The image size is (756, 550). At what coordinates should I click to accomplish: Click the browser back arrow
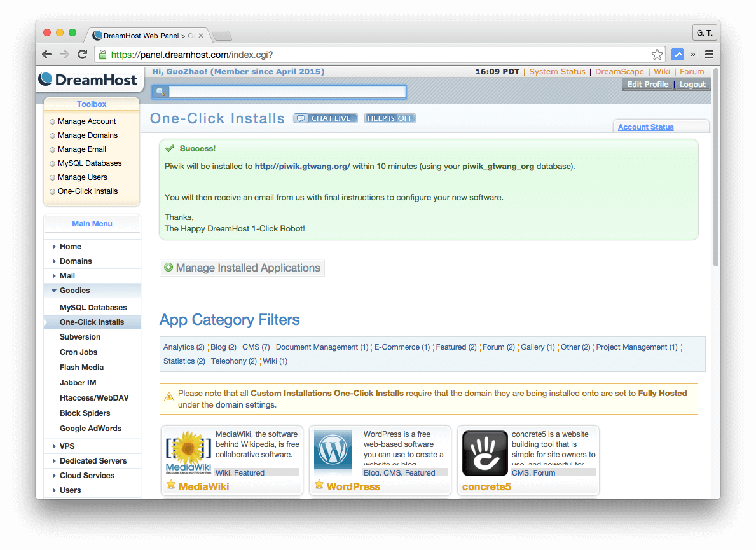47,55
